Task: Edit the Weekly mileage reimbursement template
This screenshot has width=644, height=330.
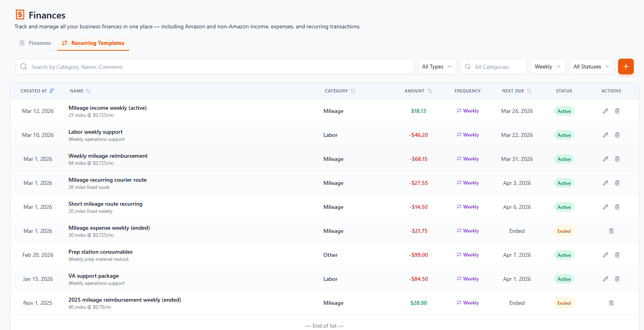Action: [x=605, y=159]
